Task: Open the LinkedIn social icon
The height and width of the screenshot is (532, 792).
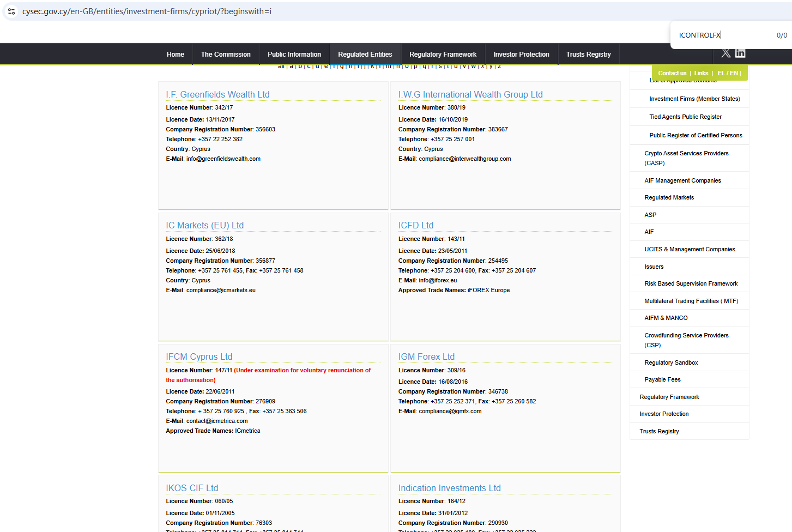Action: point(740,53)
